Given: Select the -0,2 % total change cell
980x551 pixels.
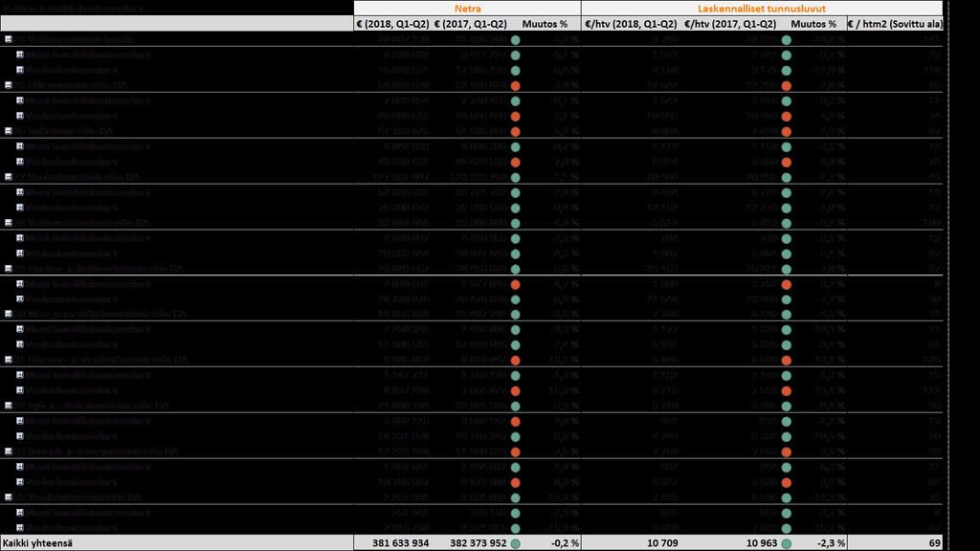Looking at the screenshot, I should [x=565, y=543].
